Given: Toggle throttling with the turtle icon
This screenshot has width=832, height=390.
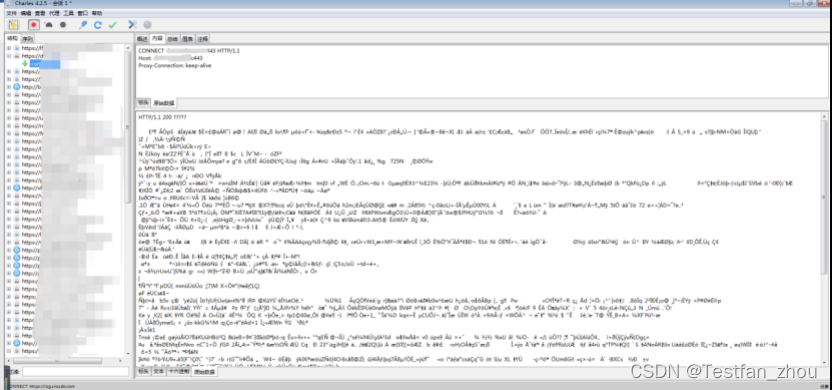Looking at the screenshot, I should click(49, 24).
